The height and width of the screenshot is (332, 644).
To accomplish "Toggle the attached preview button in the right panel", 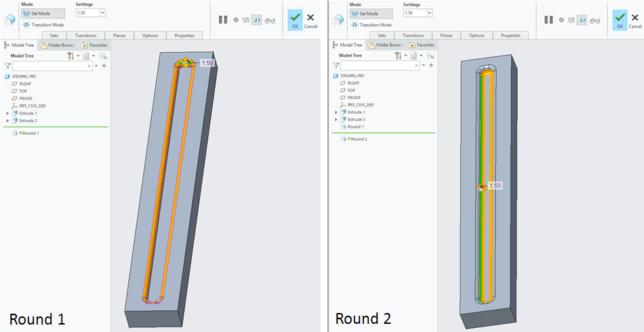I will point(582,20).
